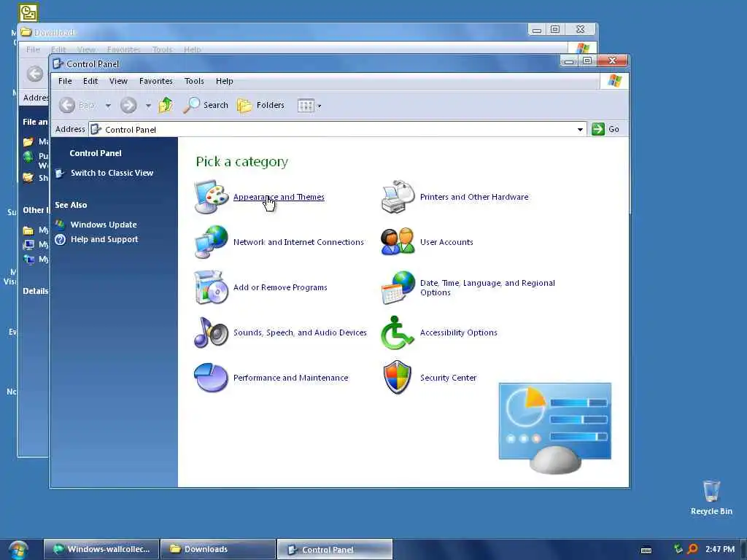Screen dimensions: 747x560
Task: Click the Security Center shield icon
Action: click(398, 378)
